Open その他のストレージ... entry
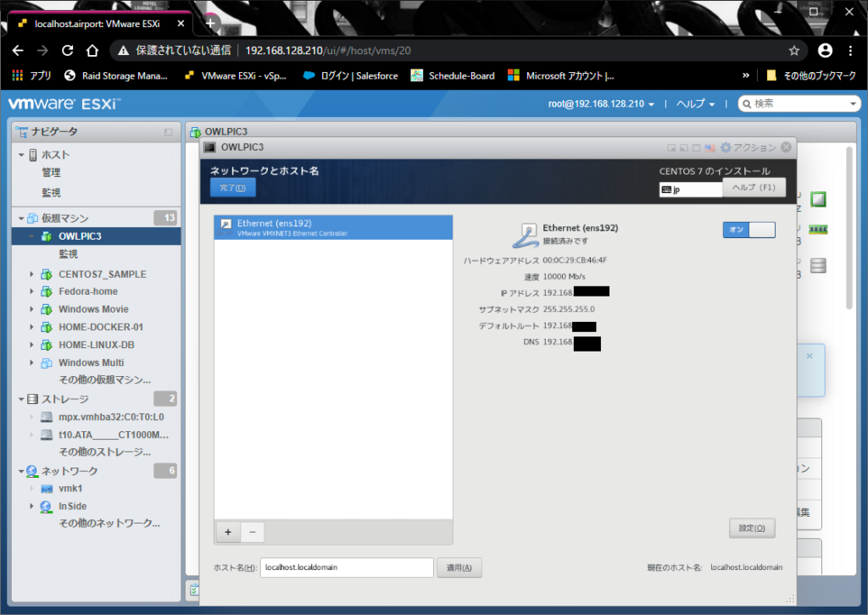 click(x=104, y=452)
